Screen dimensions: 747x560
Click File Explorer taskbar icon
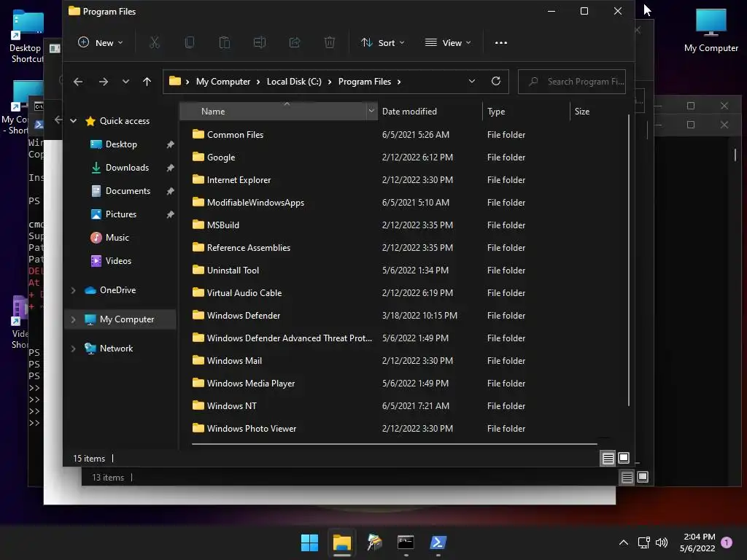tap(342, 542)
